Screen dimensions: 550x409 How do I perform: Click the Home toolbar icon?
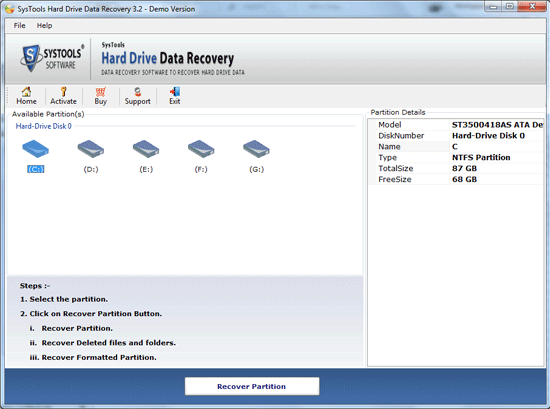[26, 92]
